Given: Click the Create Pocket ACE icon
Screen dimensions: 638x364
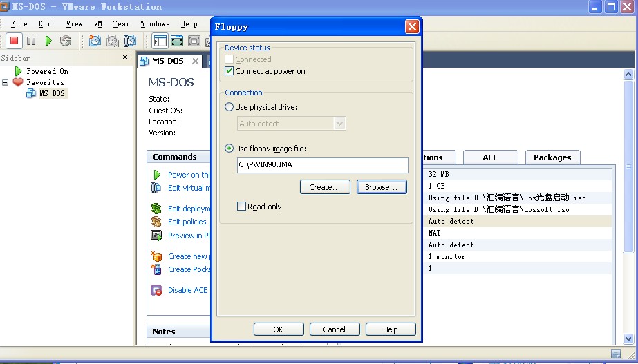Looking at the screenshot, I should [156, 269].
